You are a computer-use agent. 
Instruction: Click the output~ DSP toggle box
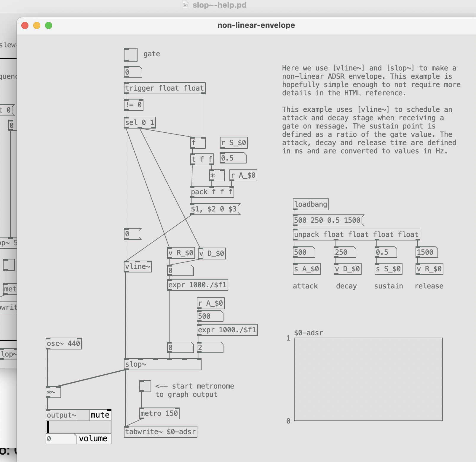click(84, 415)
